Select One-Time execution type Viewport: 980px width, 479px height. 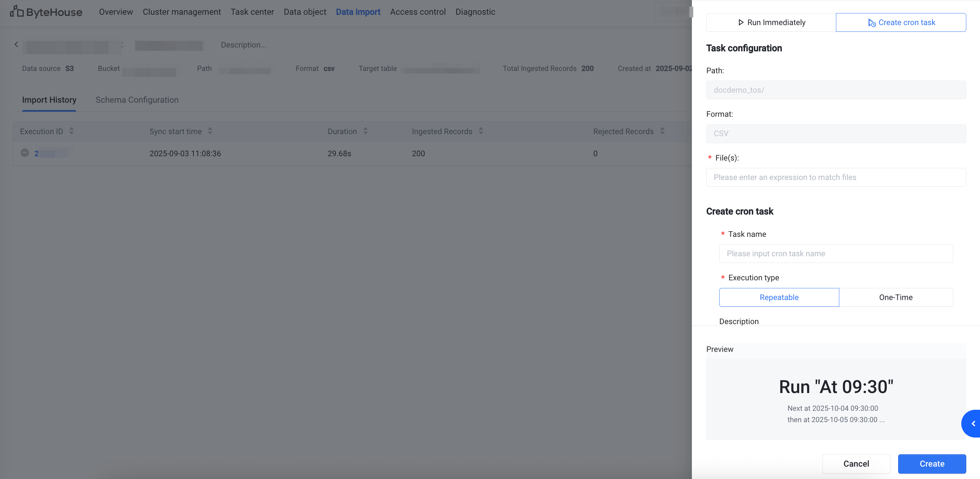(895, 297)
